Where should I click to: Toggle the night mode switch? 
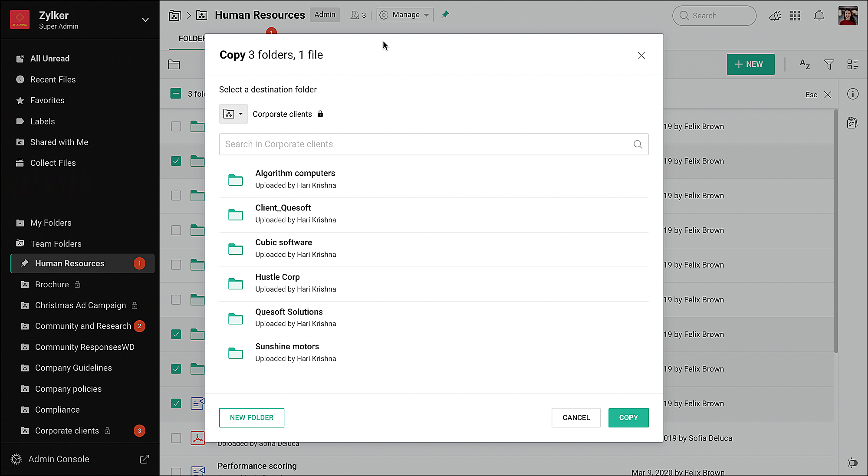(852, 463)
